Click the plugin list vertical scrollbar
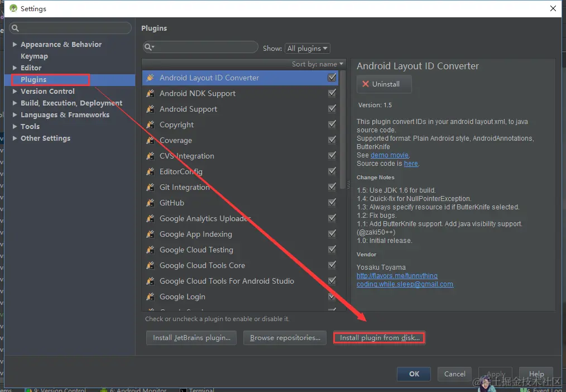Viewport: 566px width, 392px height. 343,130
